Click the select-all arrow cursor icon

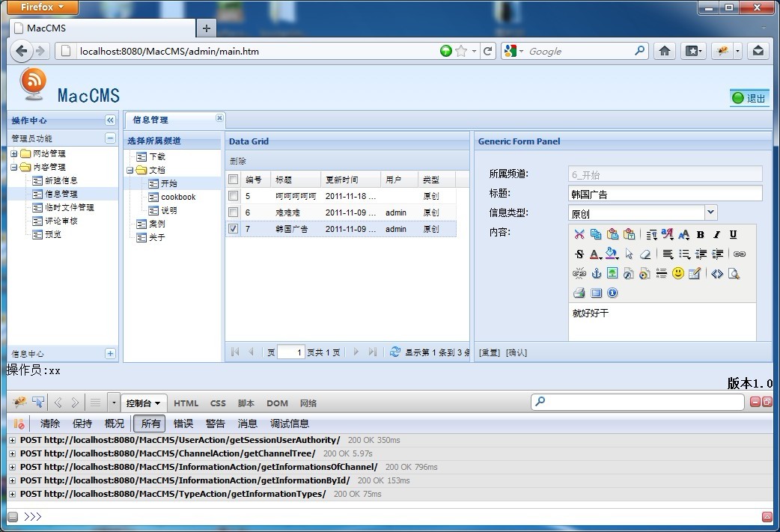[x=630, y=254]
